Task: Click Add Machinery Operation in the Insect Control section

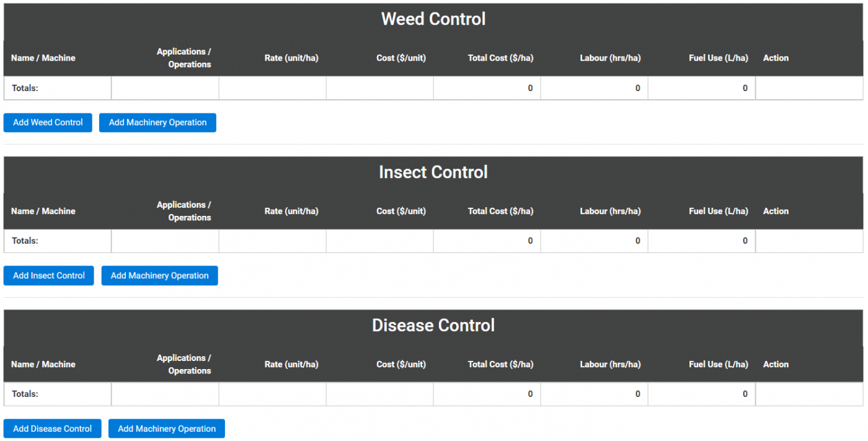Action: coord(159,275)
